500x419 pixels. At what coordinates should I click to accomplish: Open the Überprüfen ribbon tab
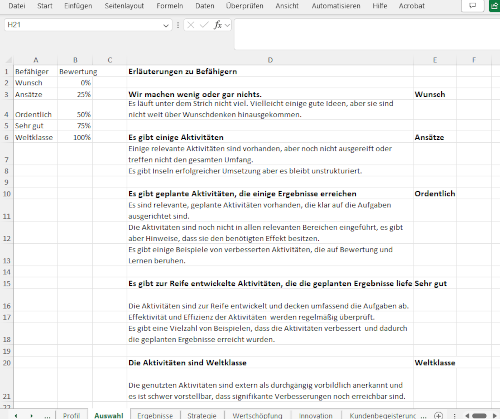[x=244, y=6]
